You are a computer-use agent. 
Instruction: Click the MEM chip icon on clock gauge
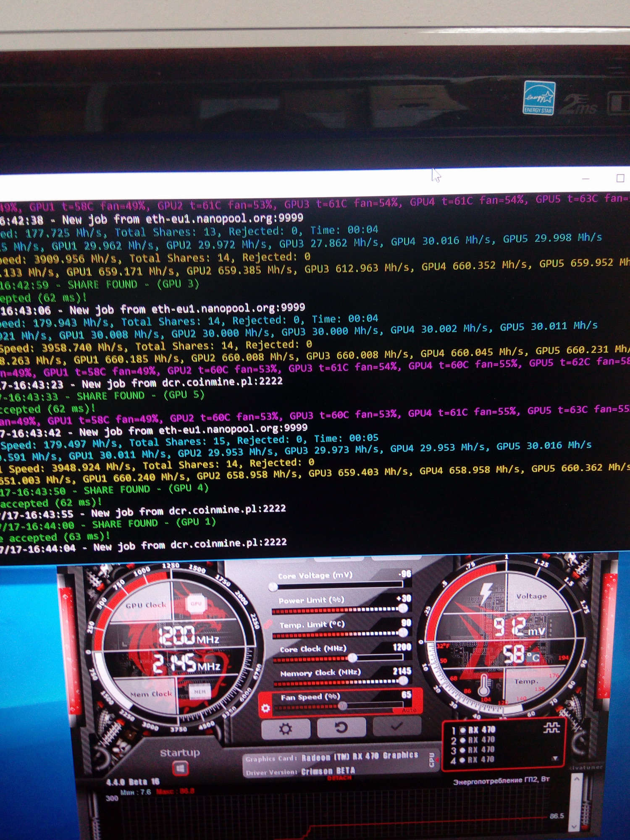200,691
